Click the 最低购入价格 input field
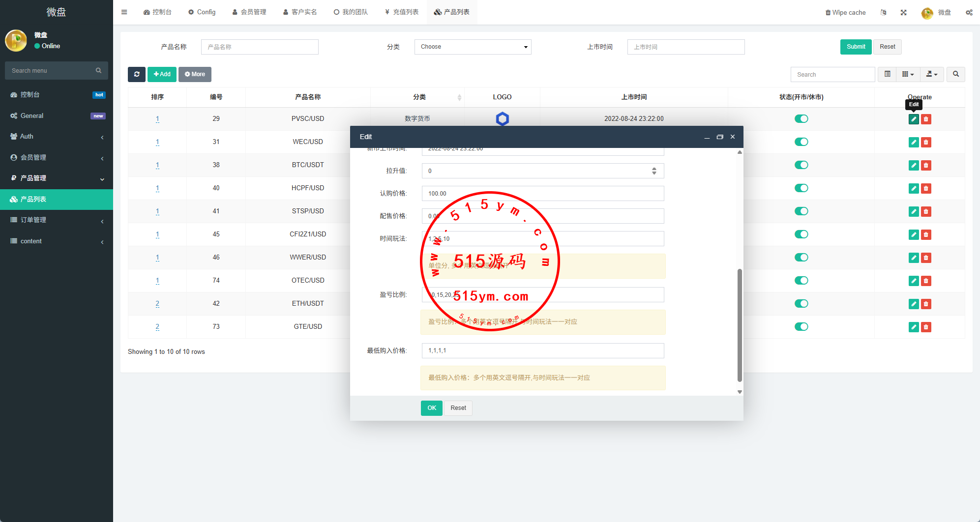 [x=542, y=350]
